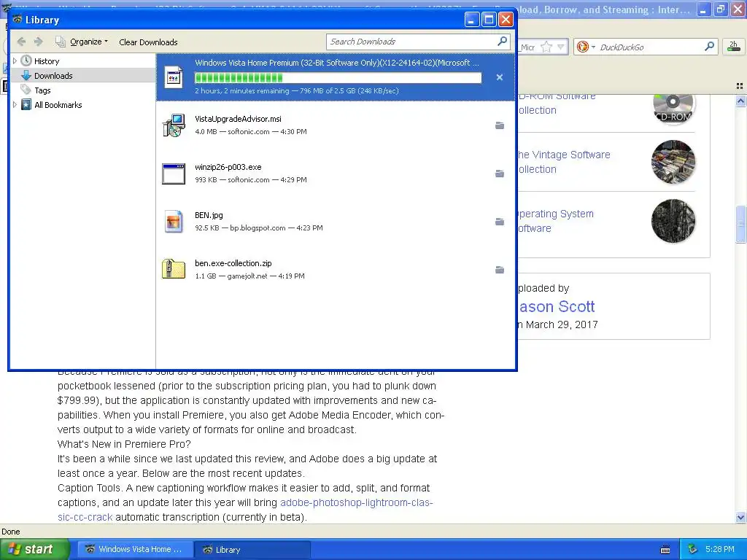Switch to Library taskbar button
747x560 pixels.
coord(252,549)
